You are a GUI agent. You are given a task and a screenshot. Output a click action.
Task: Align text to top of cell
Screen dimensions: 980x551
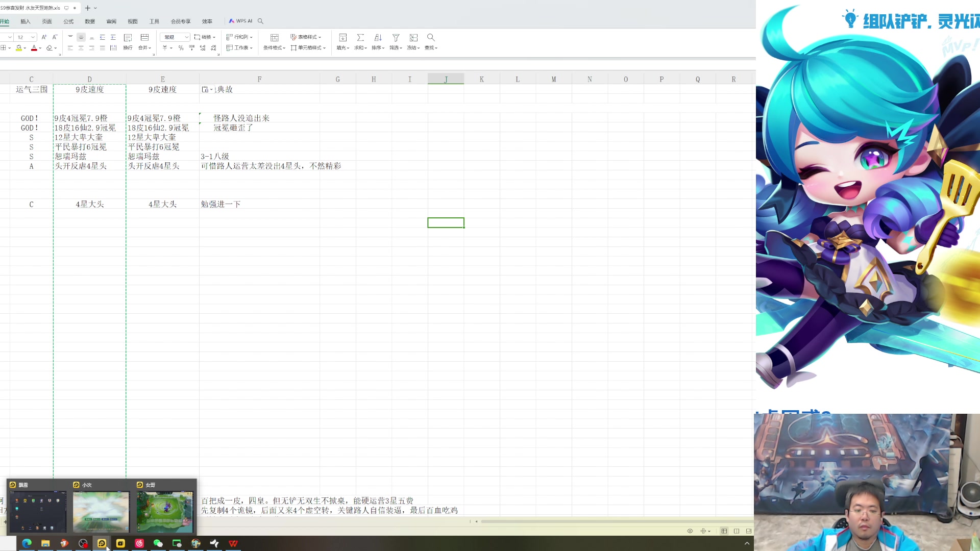[70, 37]
